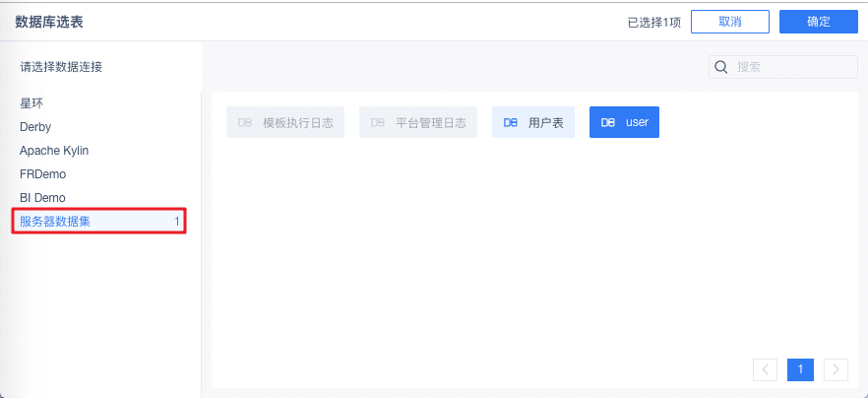Go to next page arrow

point(836,369)
